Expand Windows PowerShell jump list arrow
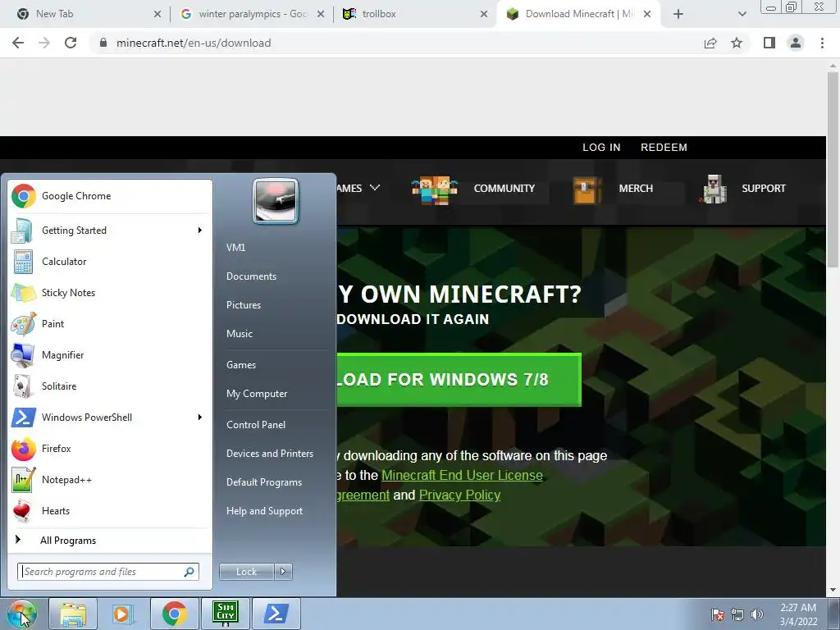840x630 pixels. (x=200, y=418)
